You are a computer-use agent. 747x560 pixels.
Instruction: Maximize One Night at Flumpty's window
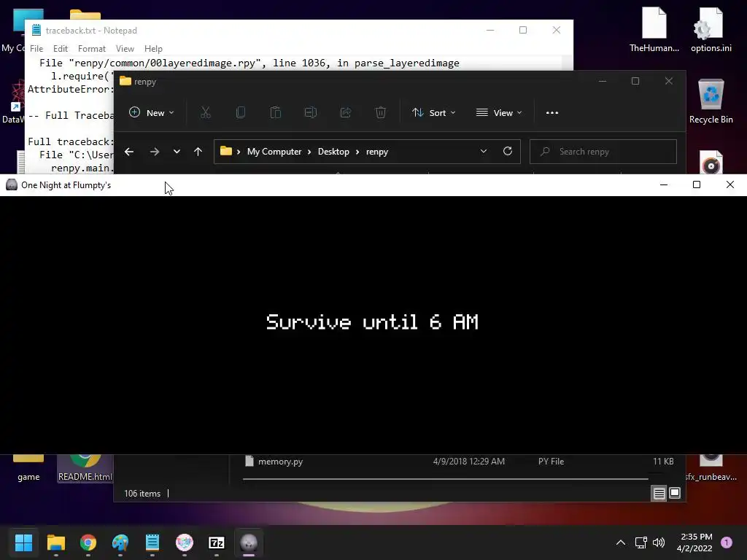[697, 184]
